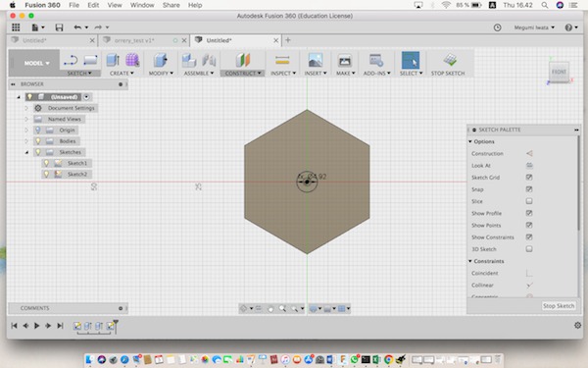Select the Press Pull Modify icon
588x368 pixels.
pos(160,60)
